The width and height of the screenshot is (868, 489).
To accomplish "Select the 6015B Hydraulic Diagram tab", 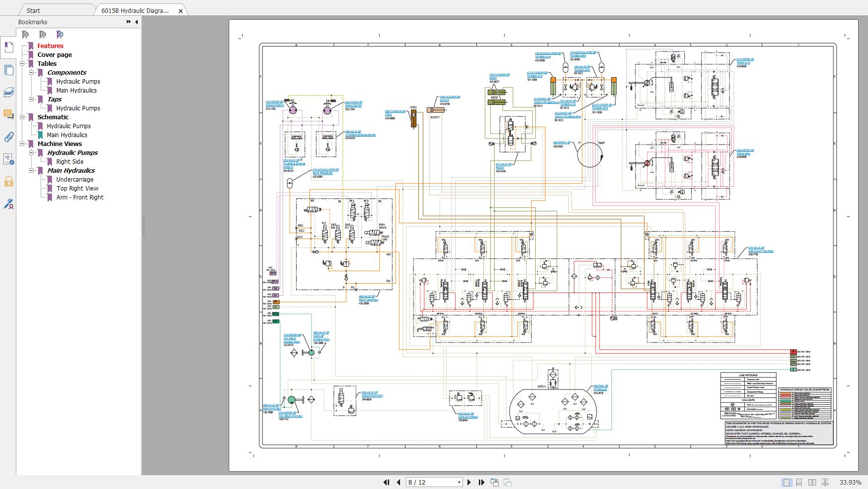I will (135, 10).
